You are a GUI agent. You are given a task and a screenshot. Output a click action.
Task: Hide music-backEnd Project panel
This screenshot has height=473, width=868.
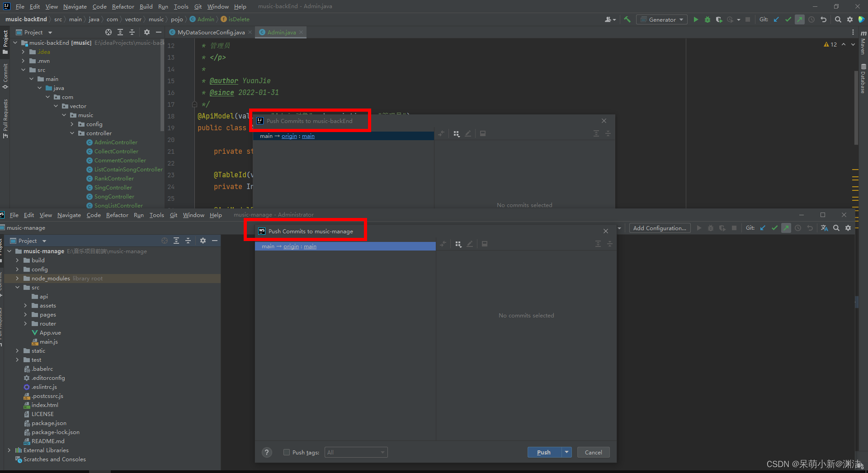[158, 32]
